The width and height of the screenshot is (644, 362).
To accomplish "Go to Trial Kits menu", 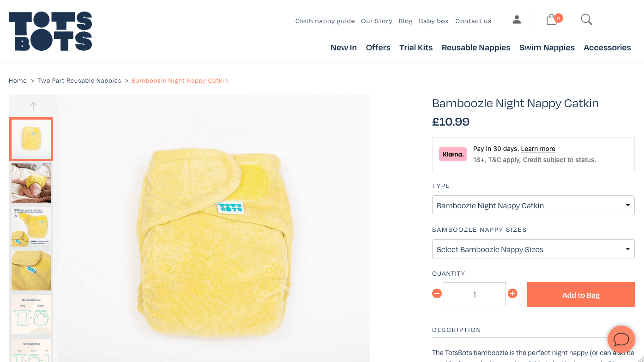I will pyautogui.click(x=416, y=48).
